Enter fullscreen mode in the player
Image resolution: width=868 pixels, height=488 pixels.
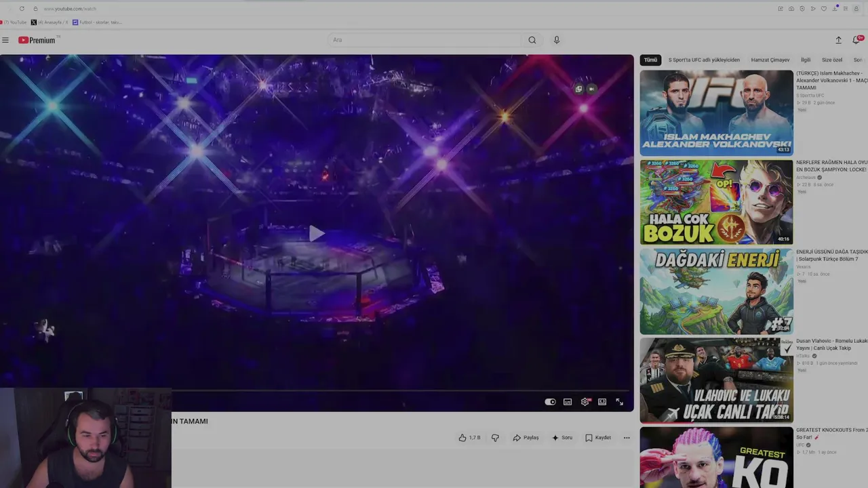[619, 402]
